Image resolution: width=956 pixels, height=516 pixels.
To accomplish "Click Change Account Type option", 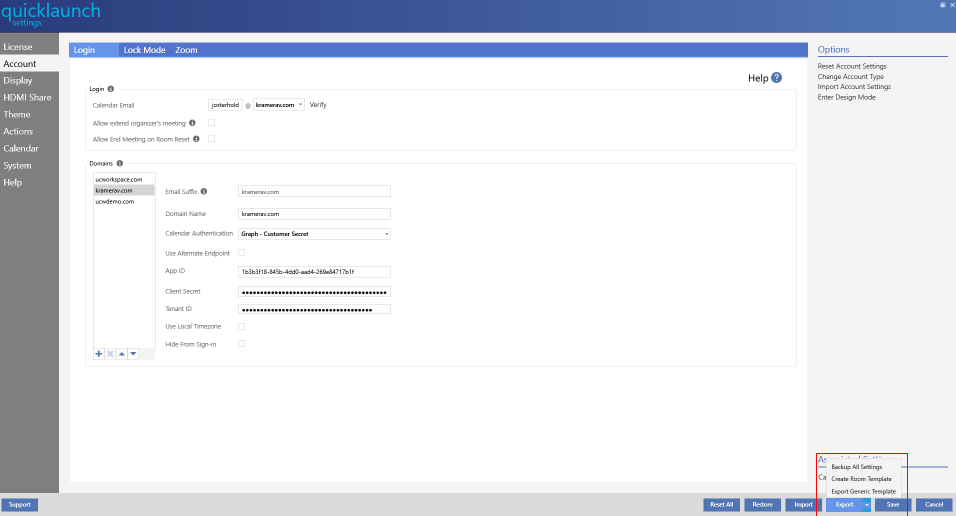I will (x=851, y=77).
